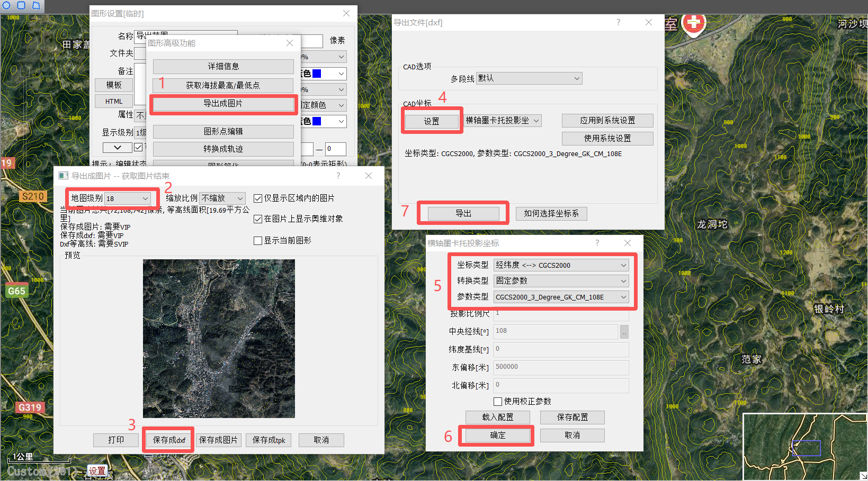The image size is (868, 481).
Task: Click the 中央经线 input field
Action: (x=556, y=332)
